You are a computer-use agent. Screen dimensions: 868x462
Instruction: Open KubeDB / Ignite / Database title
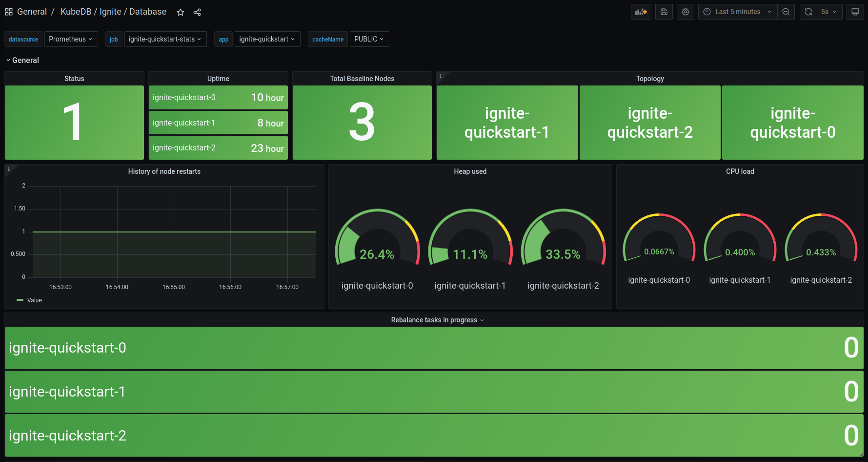(x=113, y=12)
